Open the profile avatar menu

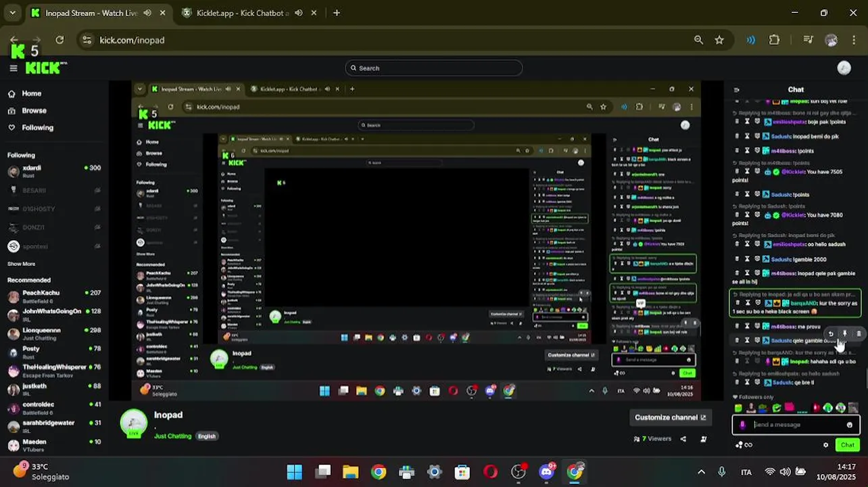[844, 68]
